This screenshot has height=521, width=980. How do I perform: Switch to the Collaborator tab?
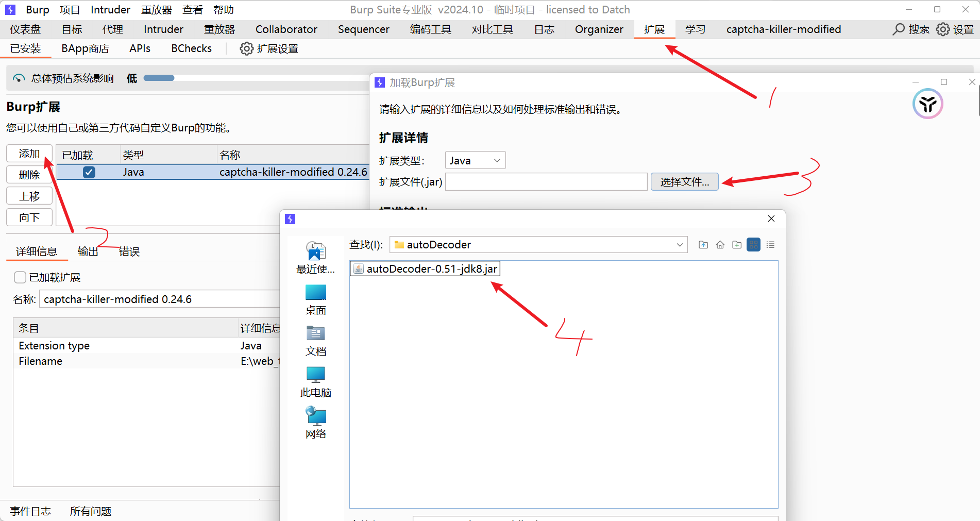[286, 29]
